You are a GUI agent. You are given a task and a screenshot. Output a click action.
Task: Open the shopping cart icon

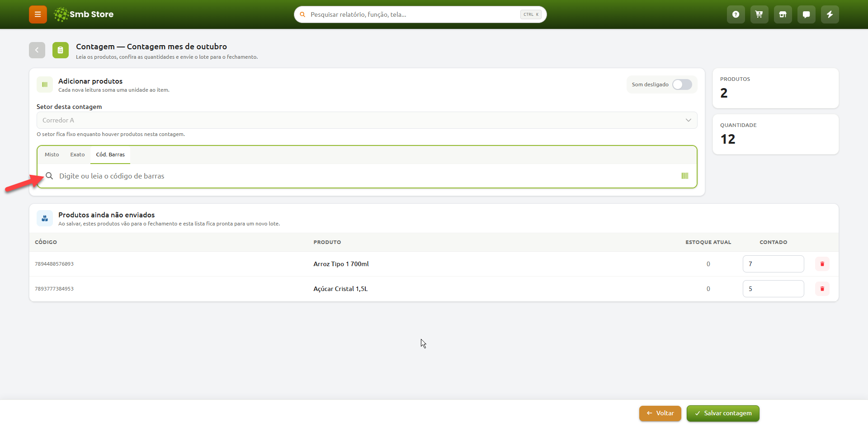pyautogui.click(x=759, y=14)
